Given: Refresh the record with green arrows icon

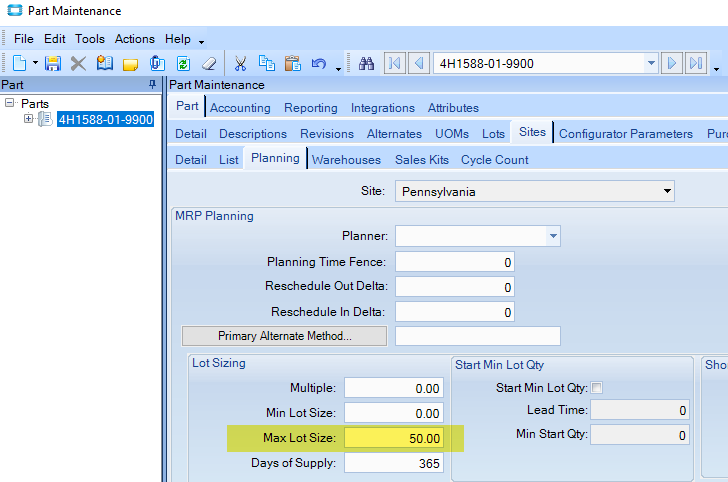Looking at the screenshot, I should point(183,63).
